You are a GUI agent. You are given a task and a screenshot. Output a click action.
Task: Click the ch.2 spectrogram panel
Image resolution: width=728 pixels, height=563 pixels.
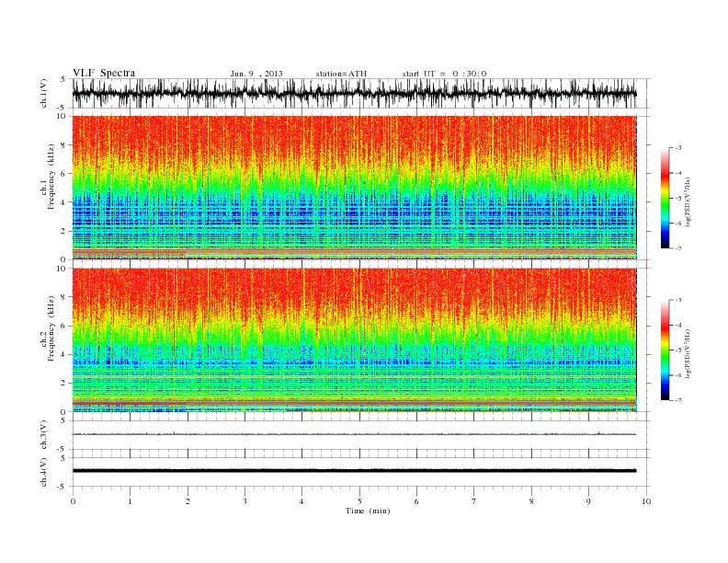[355, 340]
